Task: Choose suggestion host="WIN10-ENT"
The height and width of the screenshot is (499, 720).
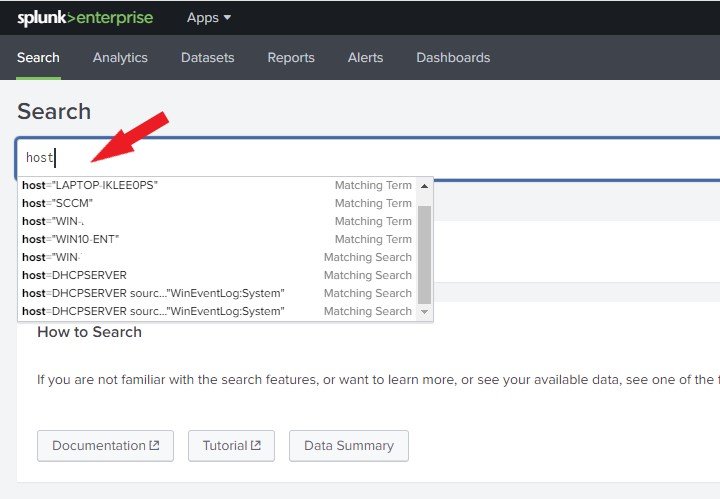Action: [x=218, y=239]
